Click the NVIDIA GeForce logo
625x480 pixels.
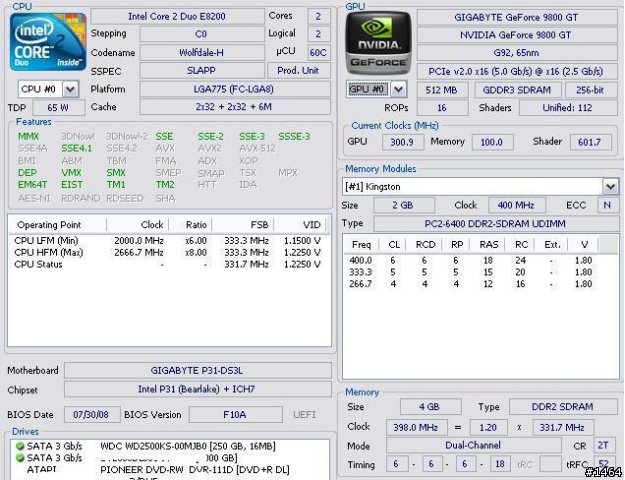tap(378, 43)
